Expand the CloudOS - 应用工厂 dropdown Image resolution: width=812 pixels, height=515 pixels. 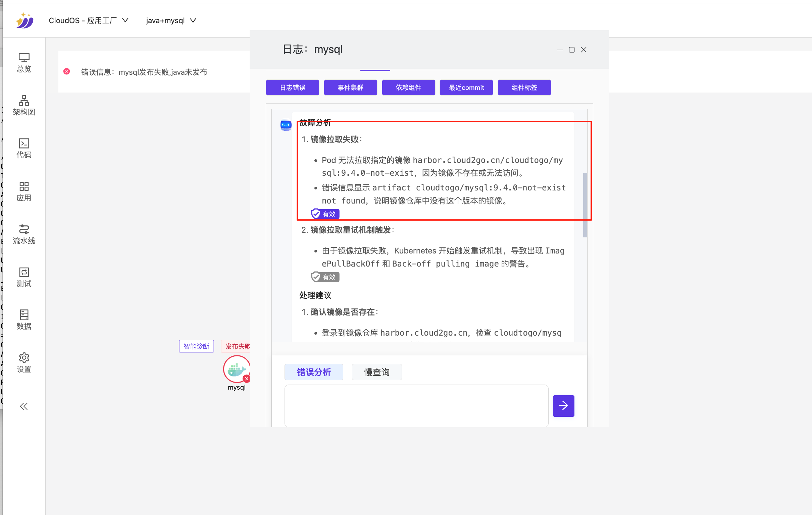pyautogui.click(x=88, y=20)
